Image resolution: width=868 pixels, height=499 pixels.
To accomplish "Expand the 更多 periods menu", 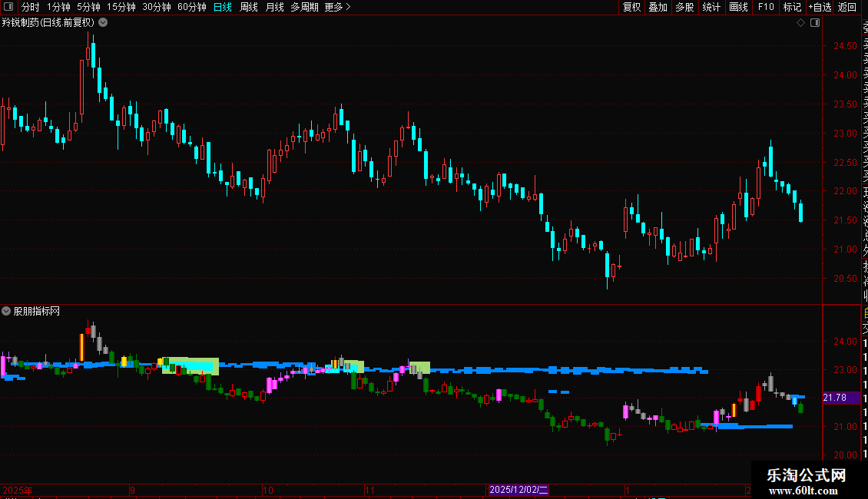I will [337, 7].
